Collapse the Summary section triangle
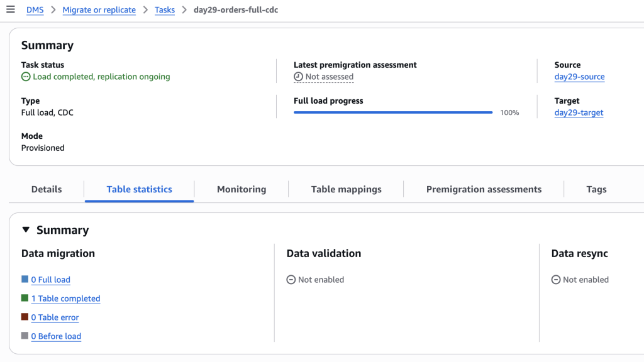 [x=26, y=229]
